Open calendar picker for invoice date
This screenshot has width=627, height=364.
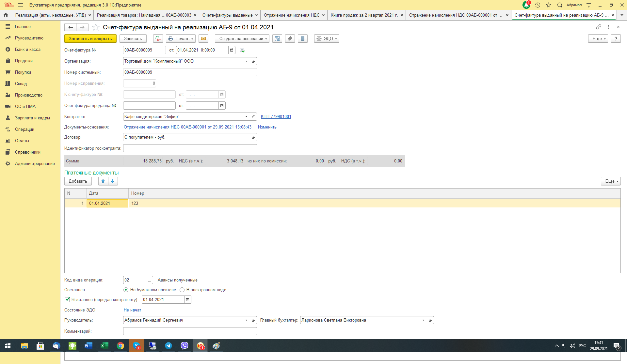(232, 50)
